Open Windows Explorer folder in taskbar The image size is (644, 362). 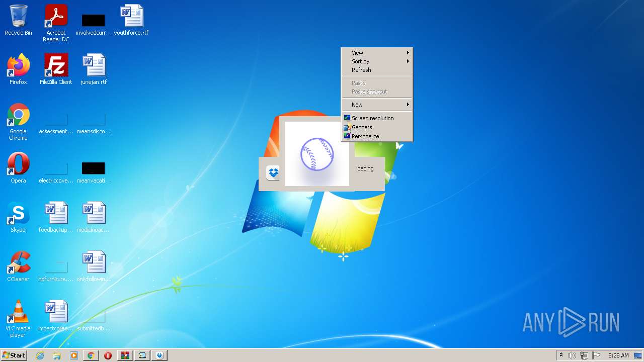pyautogui.click(x=57, y=355)
